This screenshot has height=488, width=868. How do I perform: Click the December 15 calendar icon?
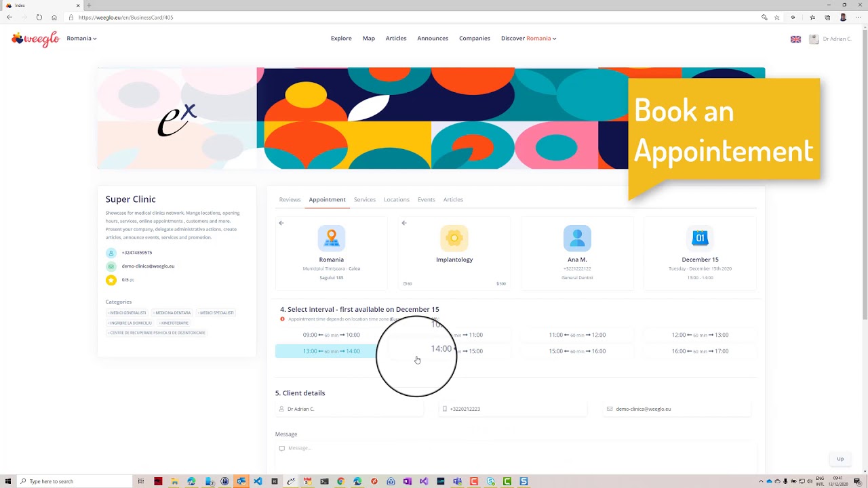pos(700,239)
